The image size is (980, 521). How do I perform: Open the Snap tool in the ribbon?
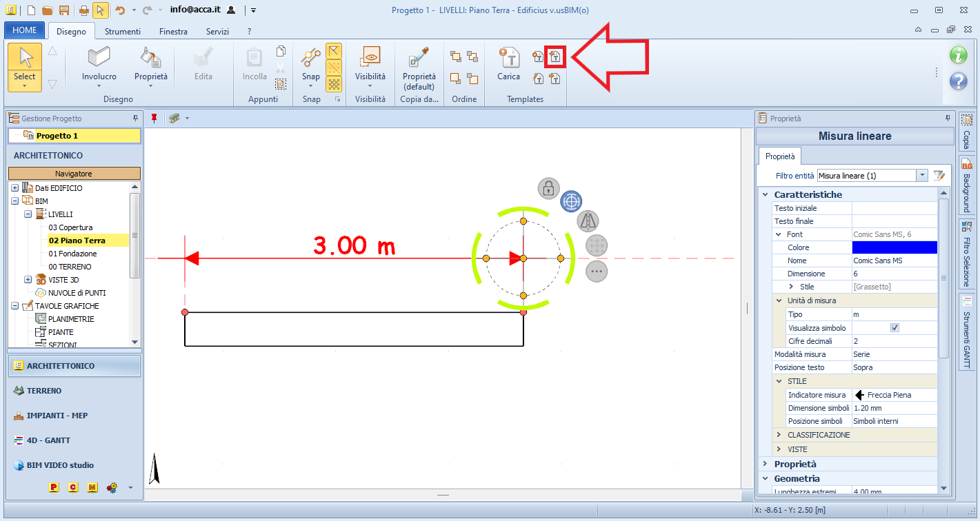coord(311,66)
